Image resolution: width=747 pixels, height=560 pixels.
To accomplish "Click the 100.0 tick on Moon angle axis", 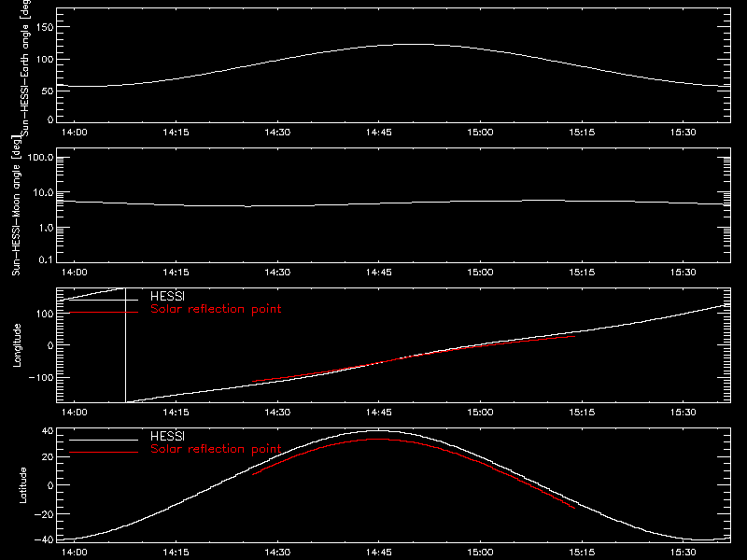I will click(40, 158).
